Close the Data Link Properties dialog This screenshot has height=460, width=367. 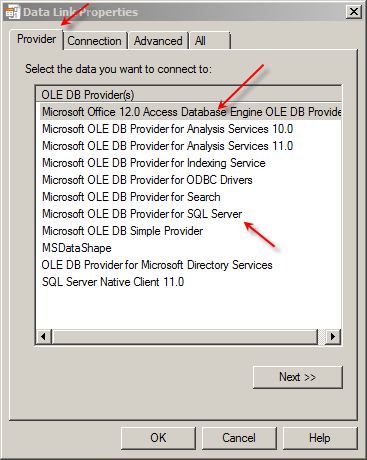point(354,12)
